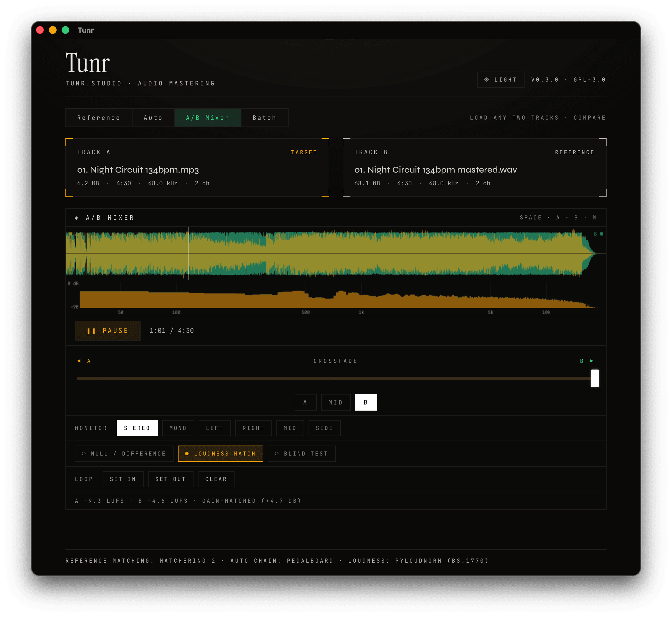
Task: Click the diamond icon beside A/B Mixer
Action: (x=77, y=218)
